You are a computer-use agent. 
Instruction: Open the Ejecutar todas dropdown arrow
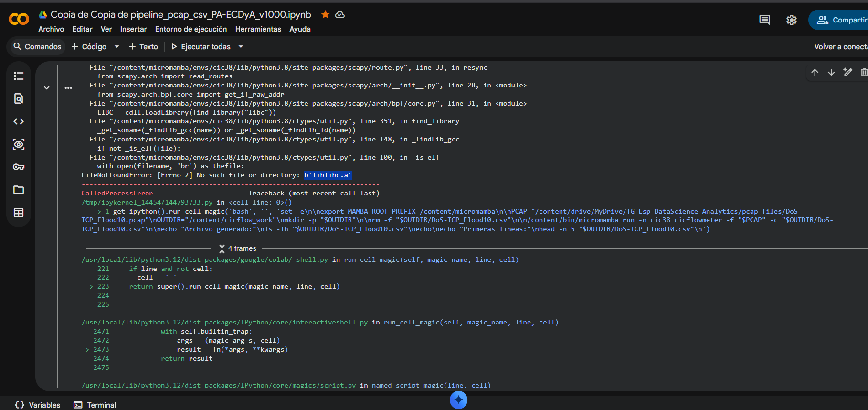(x=241, y=47)
